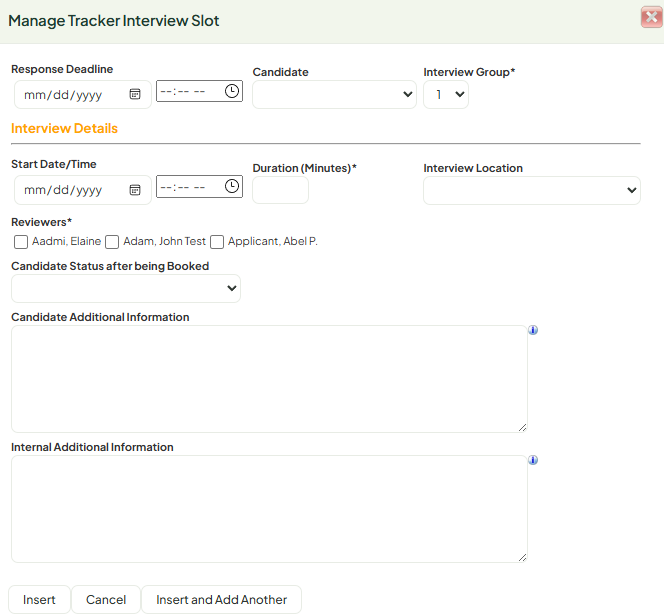The width and height of the screenshot is (664, 616).
Task: Grab Internal Additional Information resize handle
Action: pos(523,558)
